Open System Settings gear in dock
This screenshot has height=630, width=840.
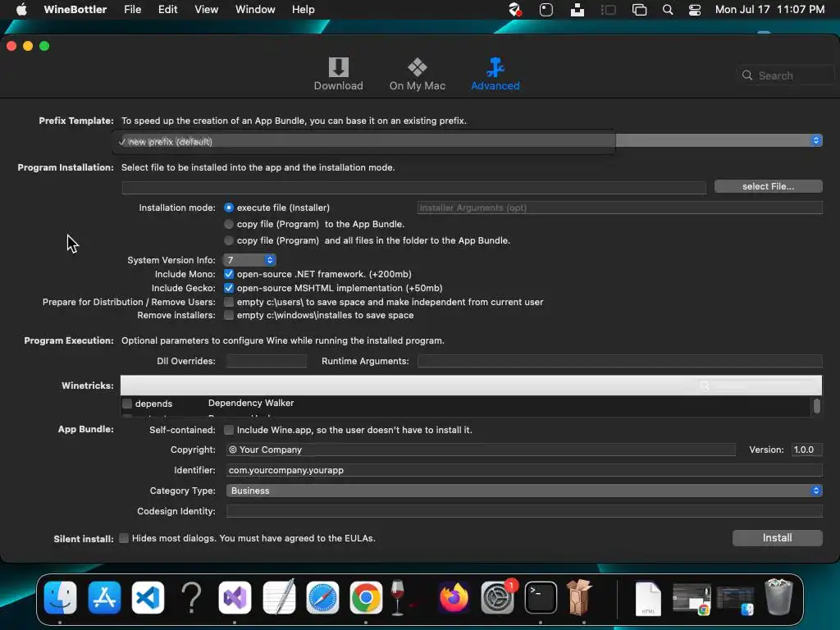pos(497,597)
